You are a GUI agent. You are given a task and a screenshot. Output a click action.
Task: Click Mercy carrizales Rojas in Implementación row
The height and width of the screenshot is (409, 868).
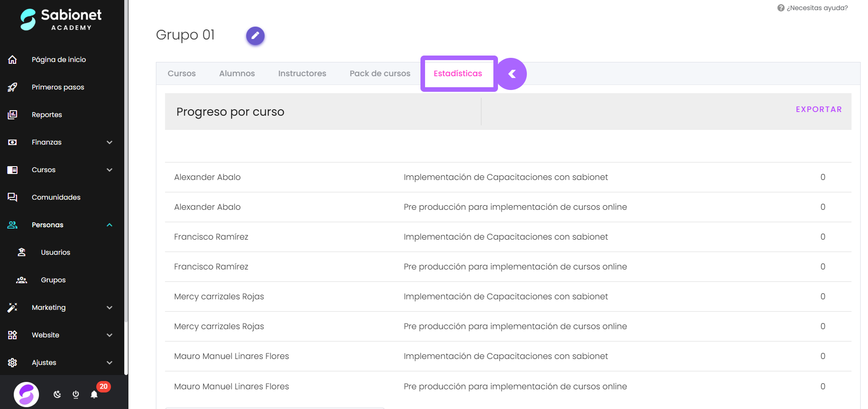click(x=219, y=297)
